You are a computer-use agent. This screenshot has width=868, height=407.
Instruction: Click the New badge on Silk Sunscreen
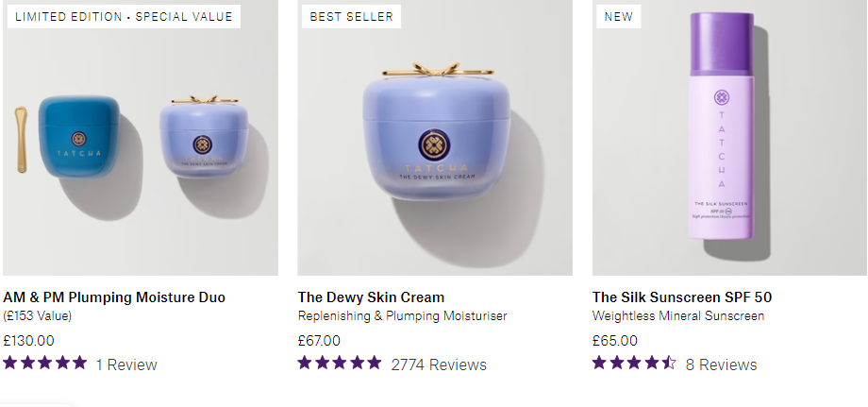click(x=618, y=17)
